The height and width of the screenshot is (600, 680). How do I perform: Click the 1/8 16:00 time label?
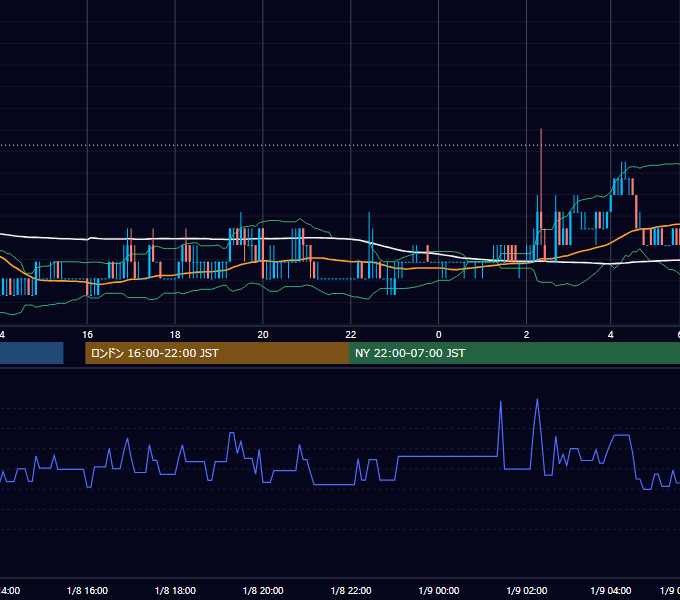[x=87, y=590]
